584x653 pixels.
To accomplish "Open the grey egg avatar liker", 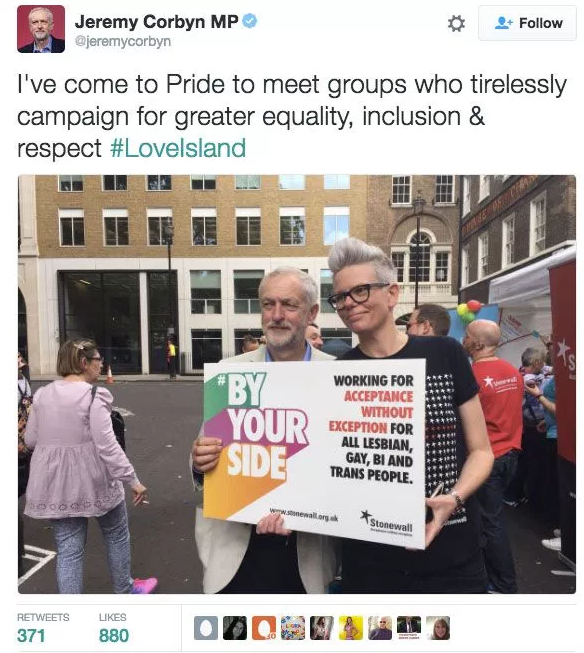I will (x=206, y=628).
